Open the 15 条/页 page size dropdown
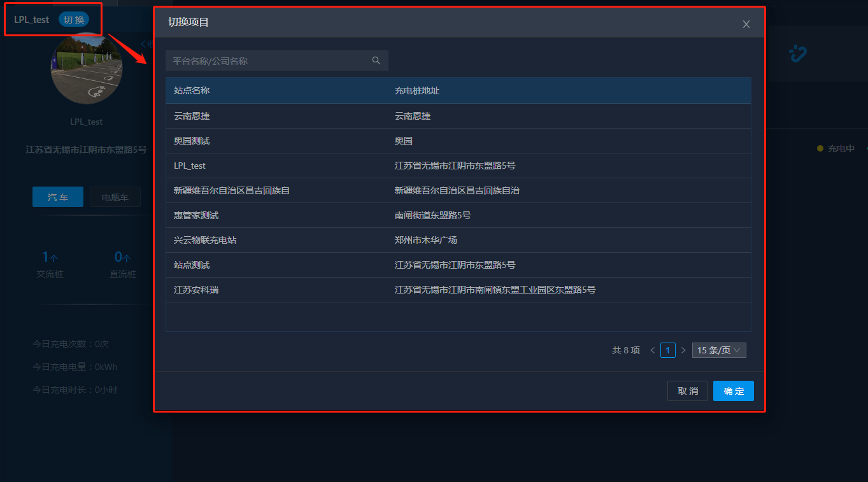Image resolution: width=868 pixels, height=482 pixels. click(x=718, y=350)
